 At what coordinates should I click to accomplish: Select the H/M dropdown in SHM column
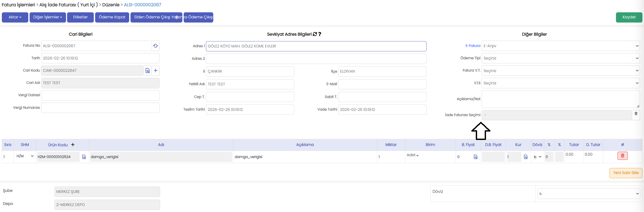(x=25, y=156)
